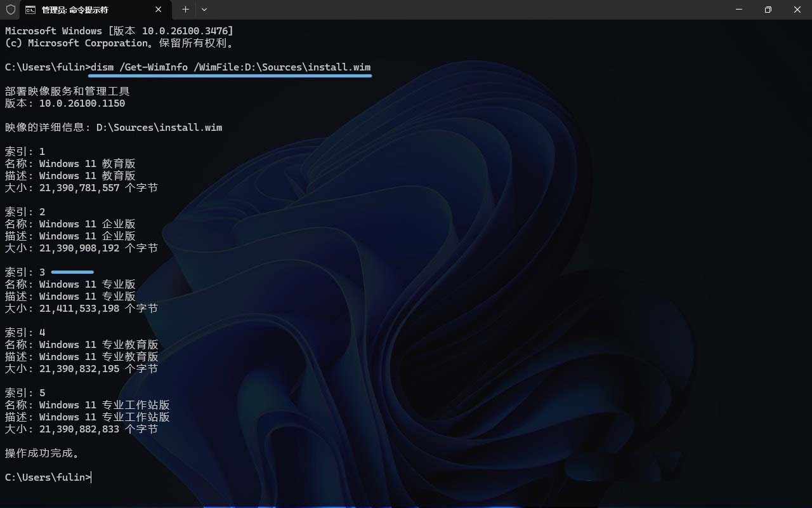
Task: Click the dism /Get-WimInfo command text
Action: point(230,67)
